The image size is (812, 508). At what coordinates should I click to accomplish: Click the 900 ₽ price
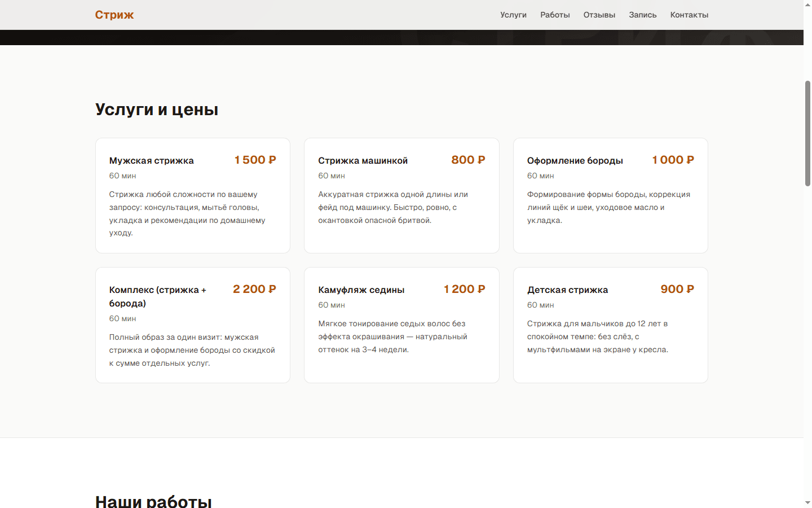[x=677, y=289]
